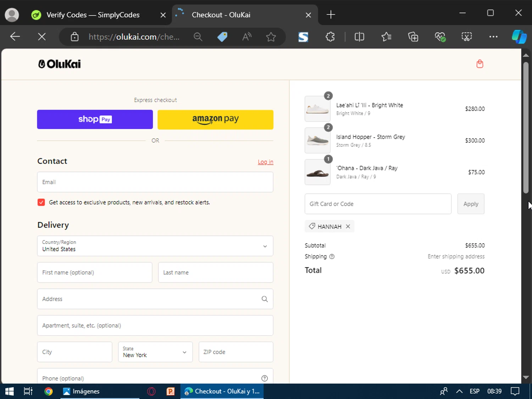Open browser profile avatar

point(12,15)
